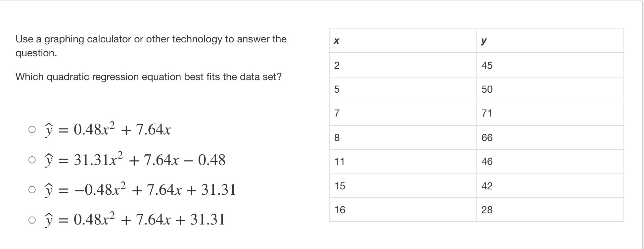Click table cell with y value 66

pyautogui.click(x=550, y=137)
